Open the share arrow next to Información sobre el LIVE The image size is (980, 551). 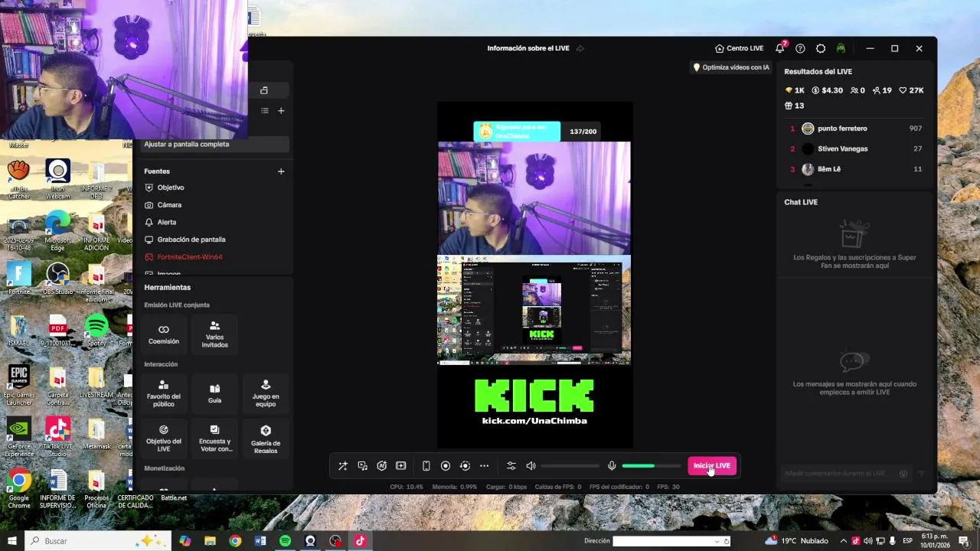(580, 48)
